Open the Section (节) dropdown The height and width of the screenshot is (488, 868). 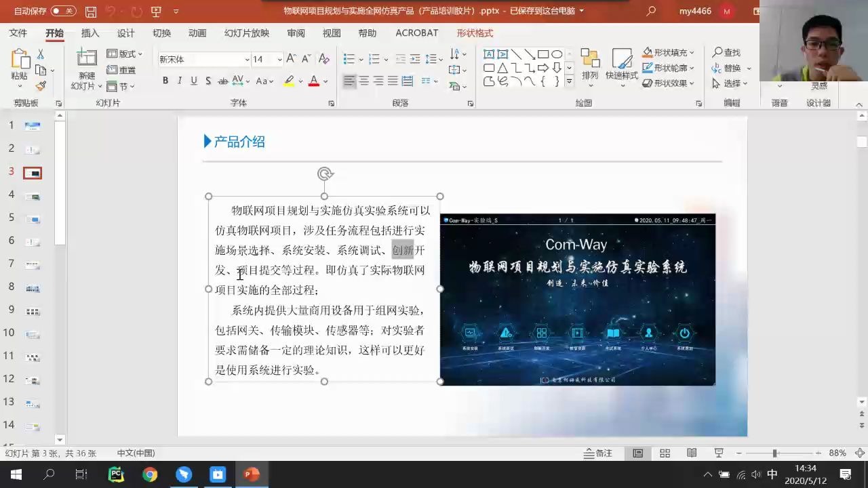[121, 86]
